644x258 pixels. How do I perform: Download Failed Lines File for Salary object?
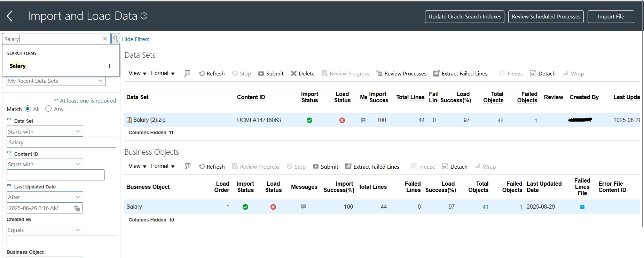tap(582, 207)
